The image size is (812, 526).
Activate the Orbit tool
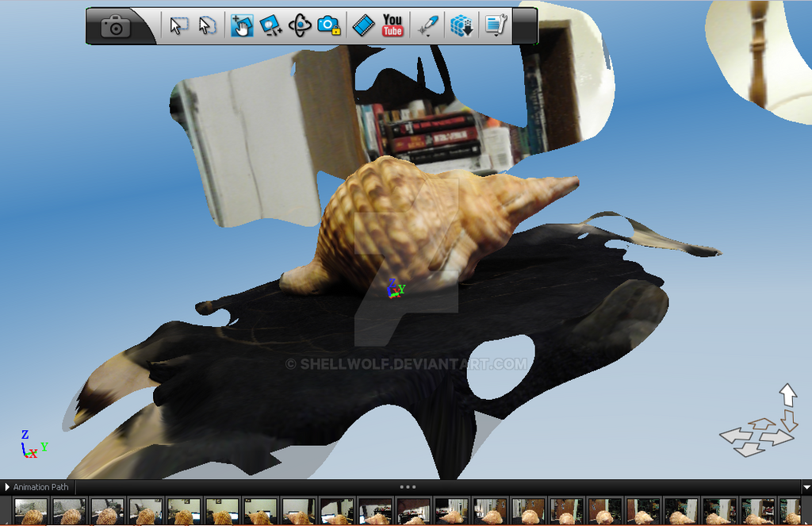point(300,25)
